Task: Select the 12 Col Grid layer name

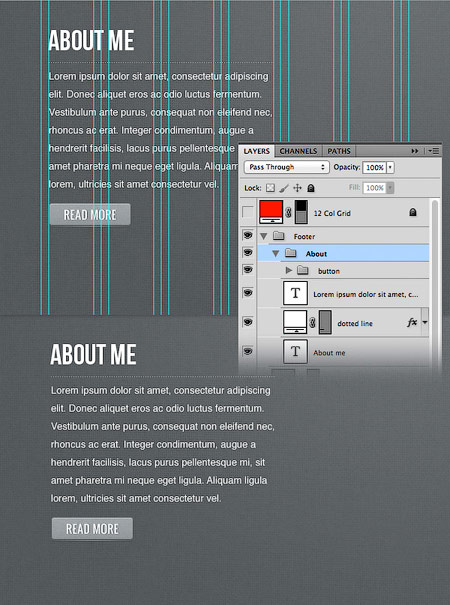Action: (332, 213)
